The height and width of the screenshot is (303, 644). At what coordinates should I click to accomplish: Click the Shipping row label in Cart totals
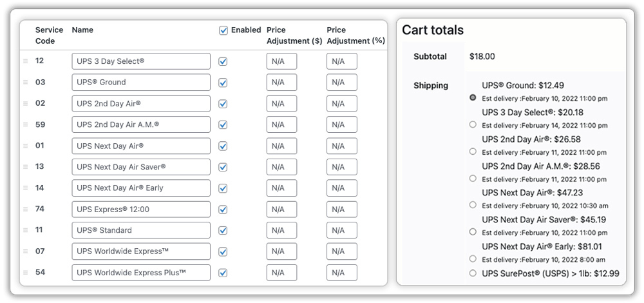pyautogui.click(x=431, y=86)
